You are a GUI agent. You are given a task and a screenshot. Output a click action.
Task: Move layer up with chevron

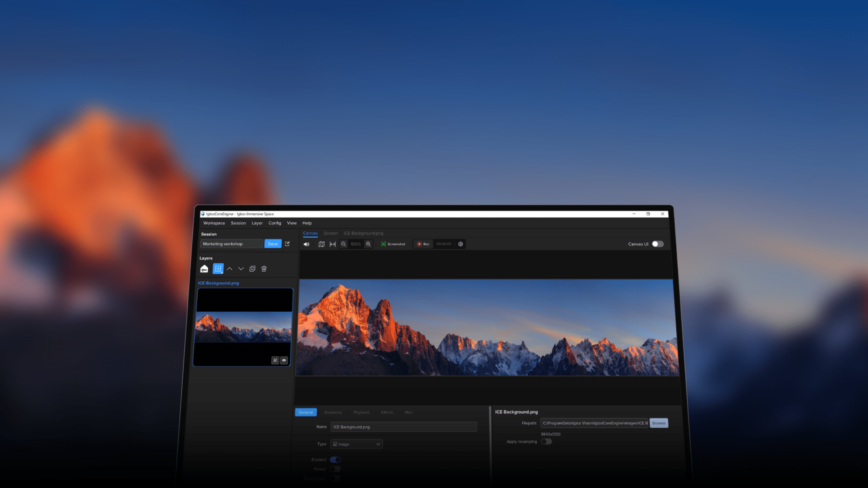pyautogui.click(x=229, y=269)
